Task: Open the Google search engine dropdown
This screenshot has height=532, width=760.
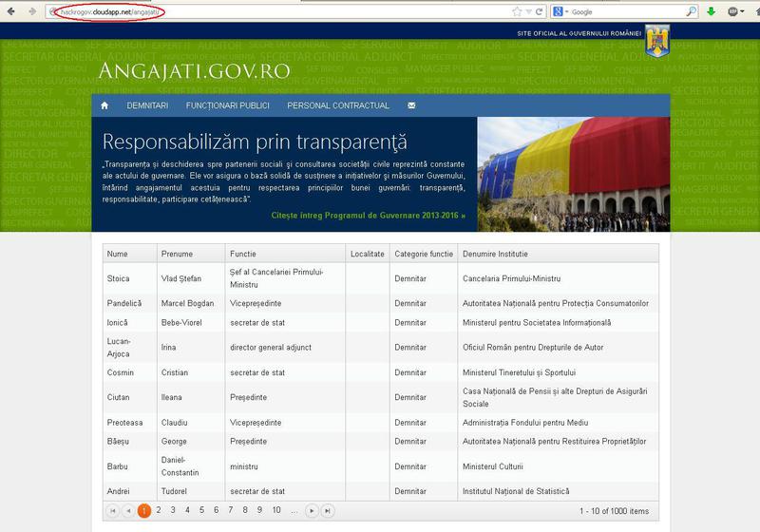Action: 560,11
